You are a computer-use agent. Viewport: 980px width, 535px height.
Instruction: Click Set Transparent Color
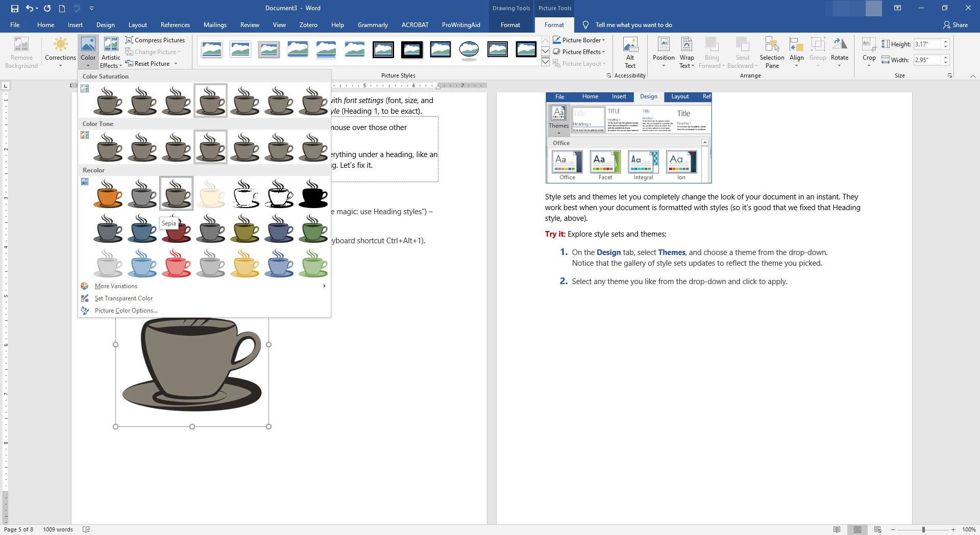click(124, 298)
